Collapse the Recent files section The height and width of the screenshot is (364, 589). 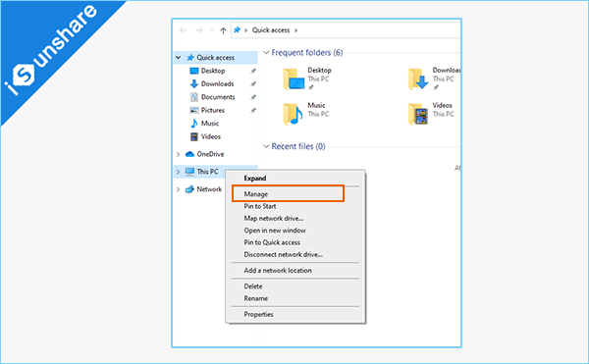coord(266,146)
